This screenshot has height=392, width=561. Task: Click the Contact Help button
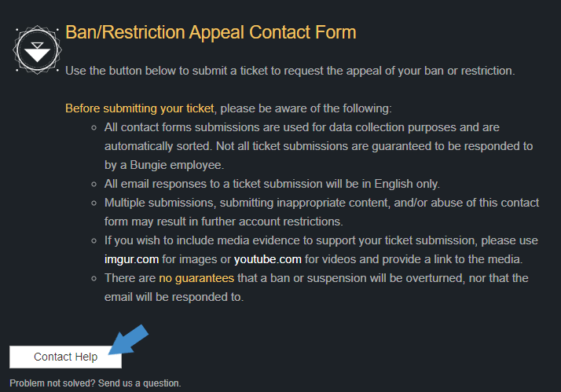tap(65, 357)
